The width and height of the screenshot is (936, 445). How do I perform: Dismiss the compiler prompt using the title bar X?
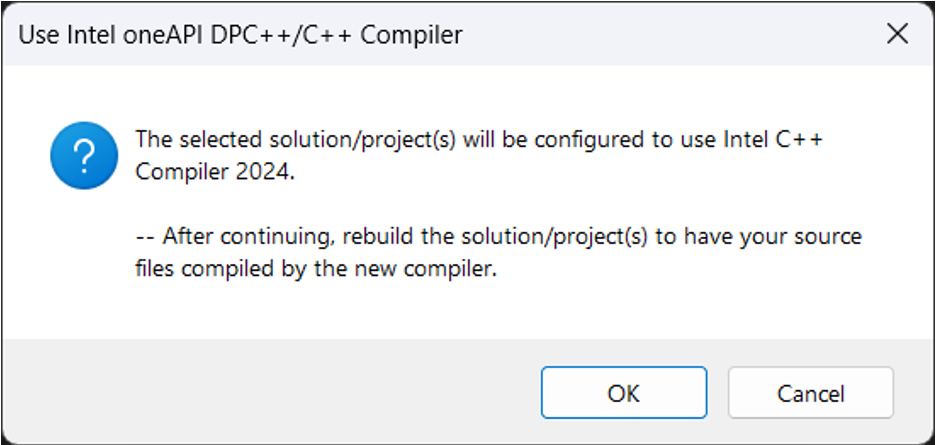897,35
